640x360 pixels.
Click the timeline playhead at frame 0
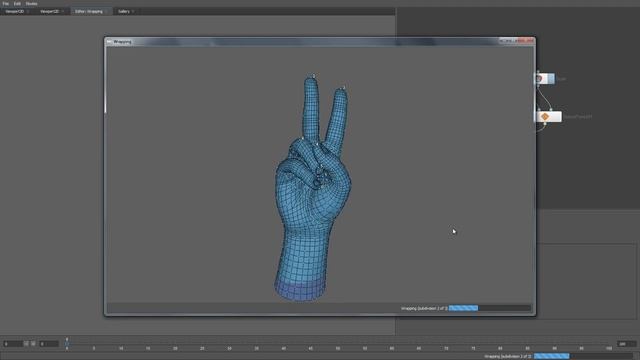(x=67, y=344)
